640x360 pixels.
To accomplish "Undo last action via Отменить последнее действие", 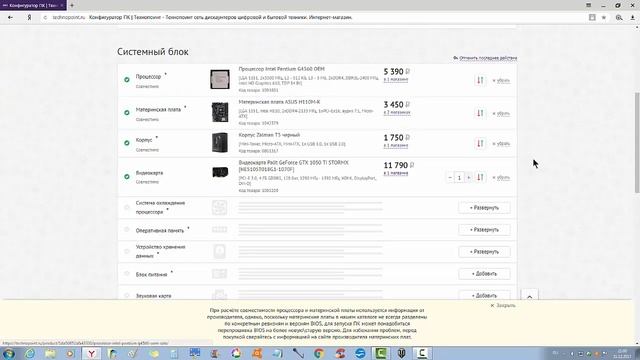I will click(485, 58).
